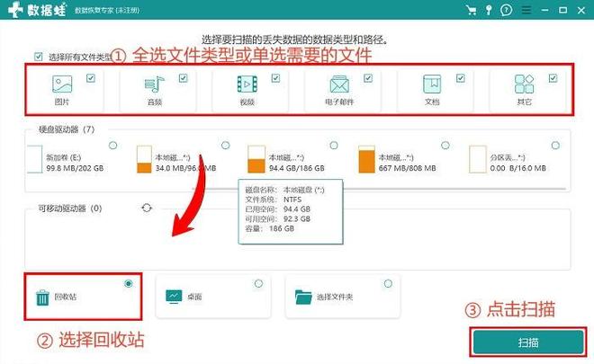Refresh the removable drives list
The height and width of the screenshot is (364, 594).
click(x=147, y=208)
